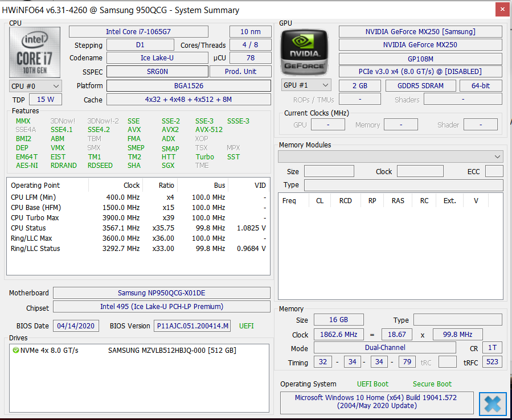Click the AES-NI feature label
The image size is (512, 420).
27,166
